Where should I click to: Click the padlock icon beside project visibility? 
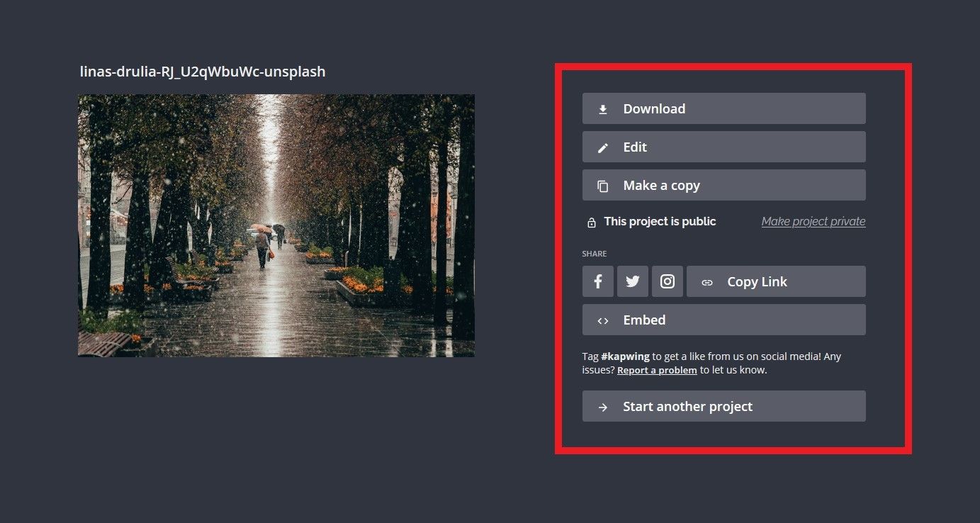click(x=592, y=223)
